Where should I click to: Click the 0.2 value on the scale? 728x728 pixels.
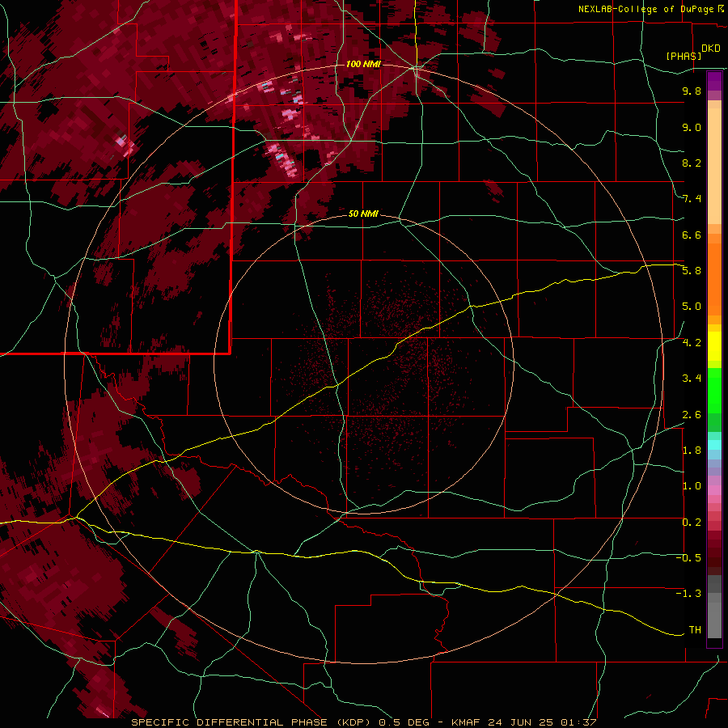click(x=692, y=523)
